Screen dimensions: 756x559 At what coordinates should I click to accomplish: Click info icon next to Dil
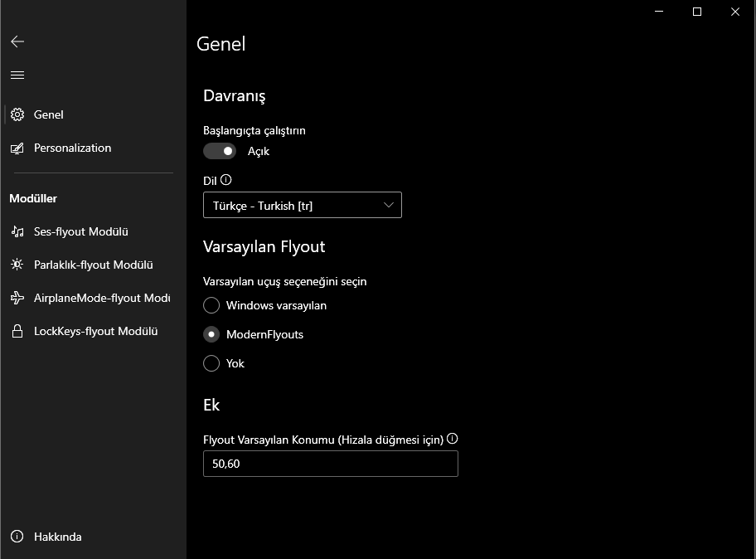point(226,179)
